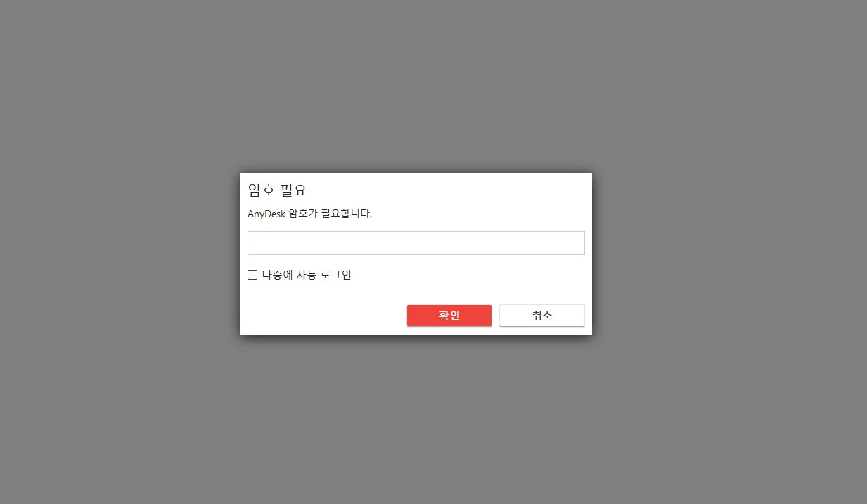
Task: Toggle automatic login for later sessions
Action: coord(252,275)
